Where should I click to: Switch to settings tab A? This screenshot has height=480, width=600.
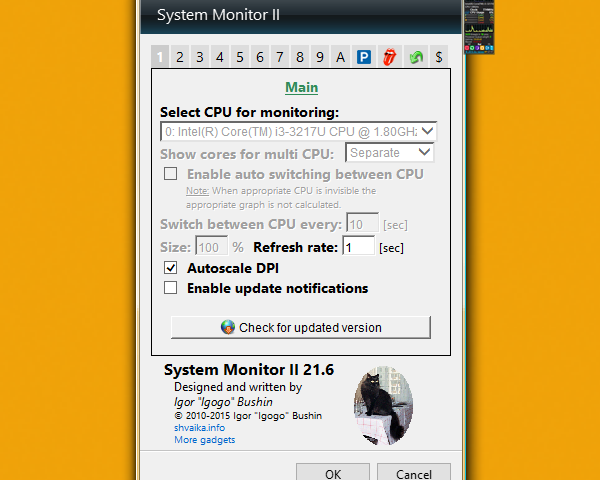[x=340, y=57]
